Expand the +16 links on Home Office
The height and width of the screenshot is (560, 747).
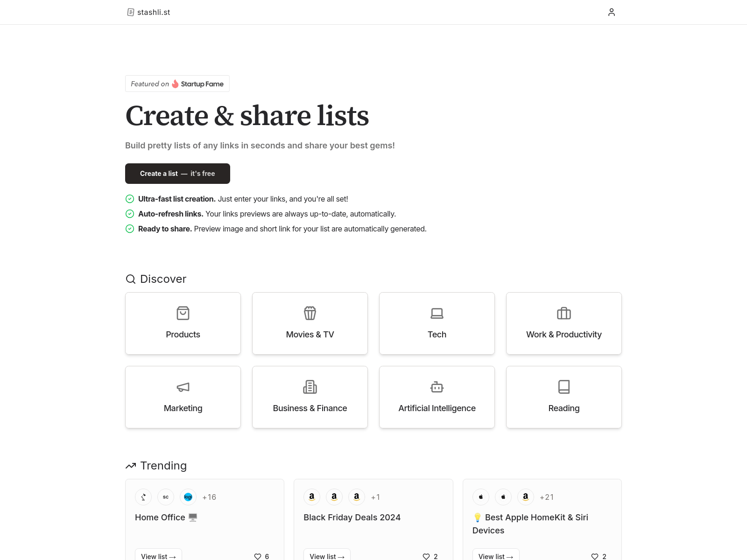(209, 497)
